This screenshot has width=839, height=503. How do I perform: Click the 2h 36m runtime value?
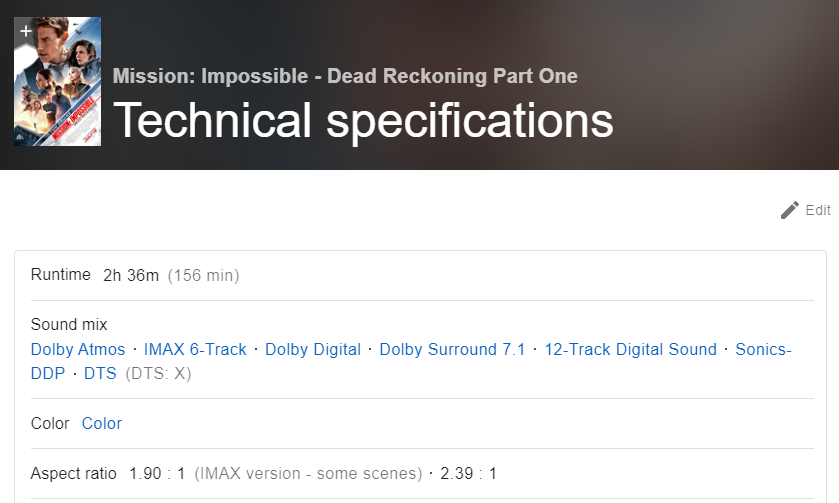tap(131, 275)
